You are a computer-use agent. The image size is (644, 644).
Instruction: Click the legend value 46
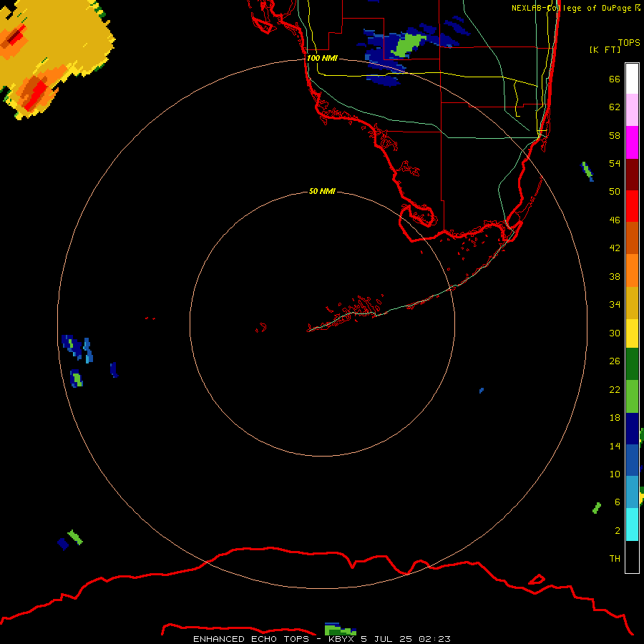[x=615, y=220]
